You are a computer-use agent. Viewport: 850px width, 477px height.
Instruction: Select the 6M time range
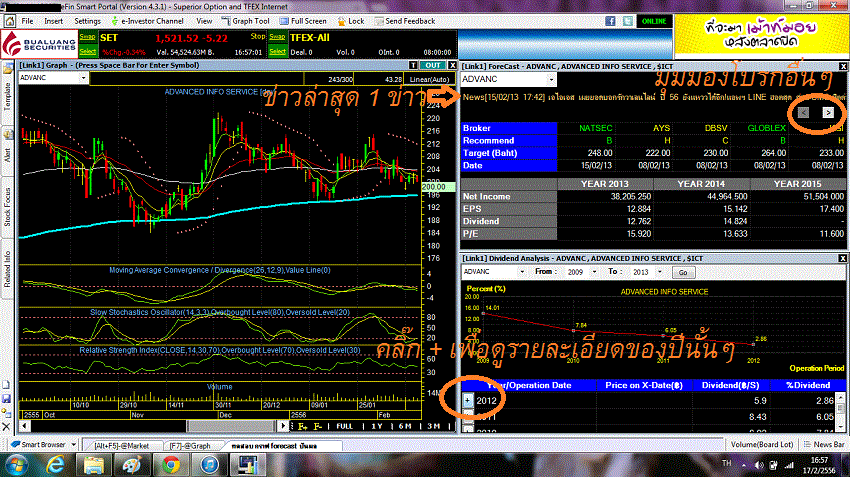pyautogui.click(x=405, y=427)
